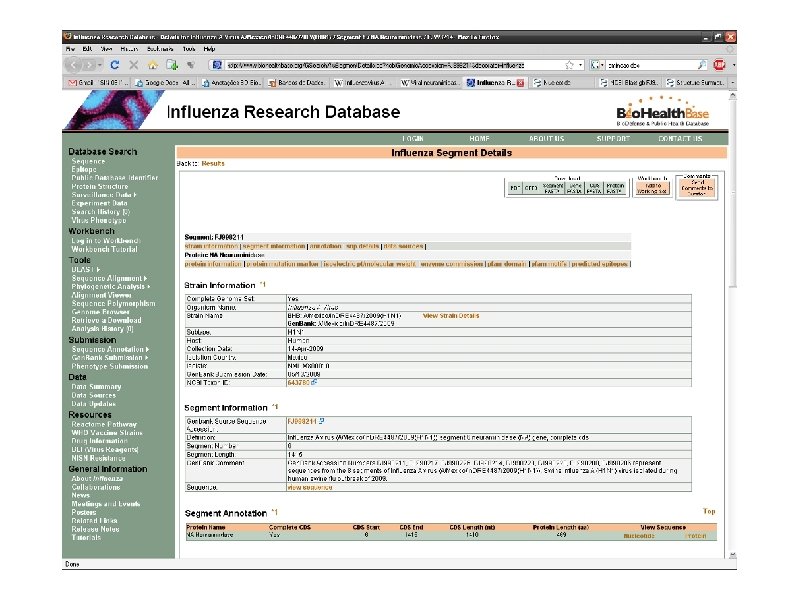
Task: Click the Segment FASTA download button
Action: coord(552,188)
